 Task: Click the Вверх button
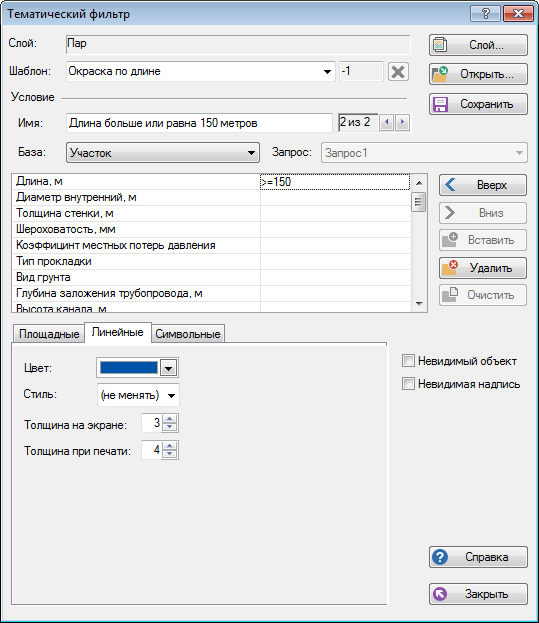point(483,185)
